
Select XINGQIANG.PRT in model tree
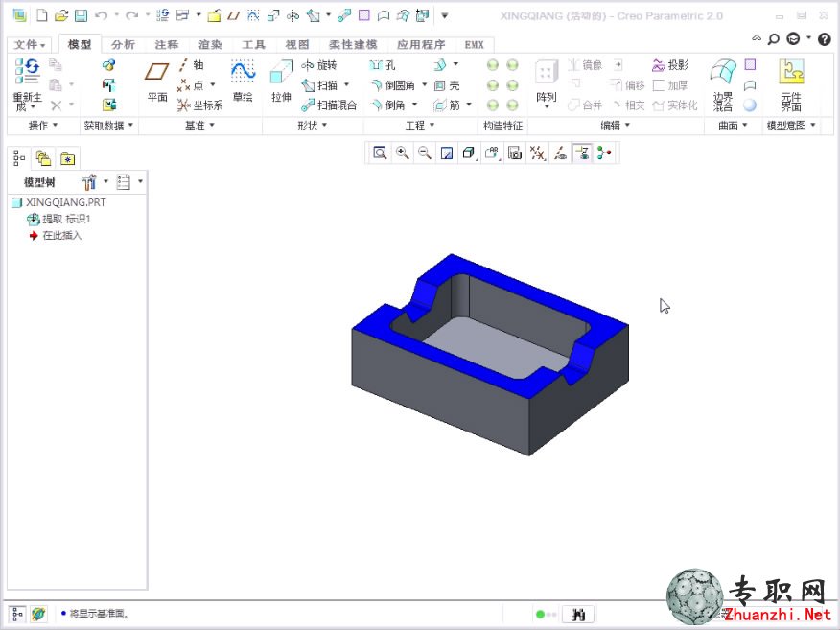click(58, 202)
